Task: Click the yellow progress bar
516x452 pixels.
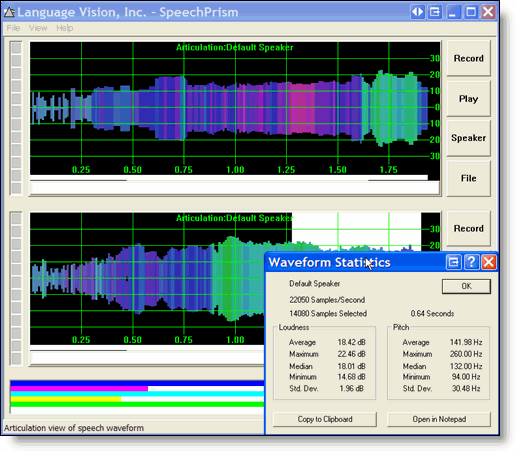Action: 66,399
